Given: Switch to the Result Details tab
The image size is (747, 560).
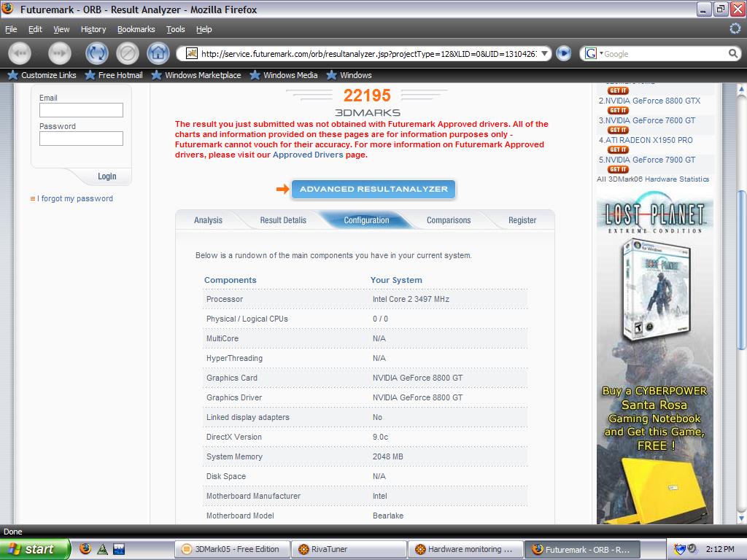Looking at the screenshot, I should (x=283, y=220).
